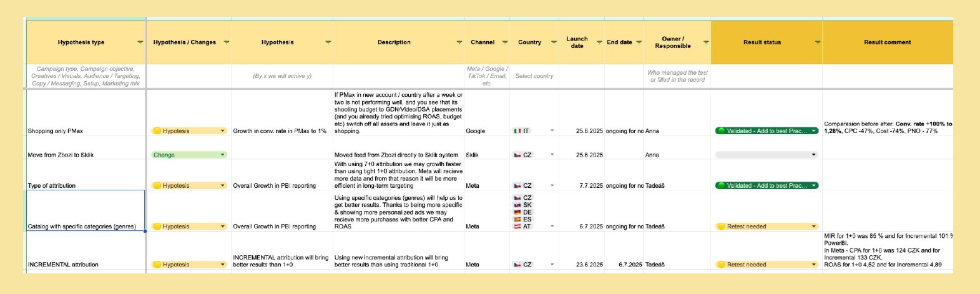Image resolution: width=980 pixels, height=294 pixels.
Task: Expand the IT country dropdown
Action: [x=552, y=131]
